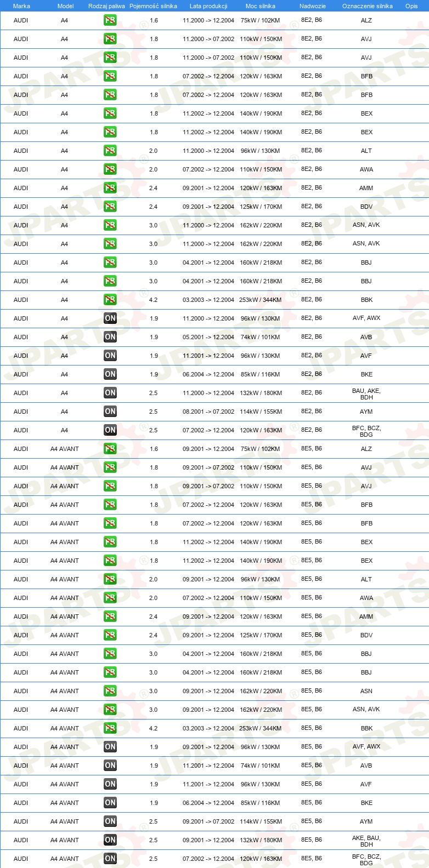Select the petrol icon in the A4 AWA row
Image resolution: width=429 pixels, height=868 pixels.
click(110, 169)
